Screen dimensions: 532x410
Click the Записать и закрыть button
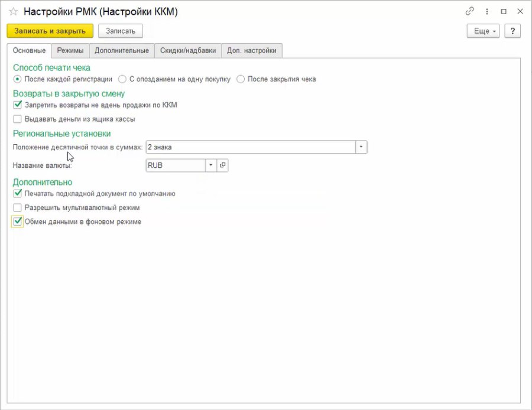point(50,31)
